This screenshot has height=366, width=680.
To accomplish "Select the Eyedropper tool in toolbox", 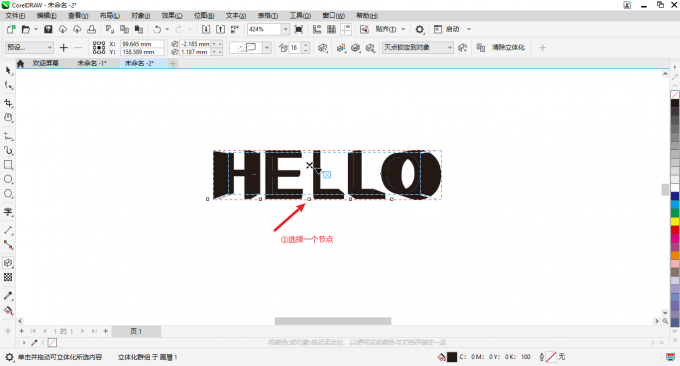I will pyautogui.click(x=8, y=296).
